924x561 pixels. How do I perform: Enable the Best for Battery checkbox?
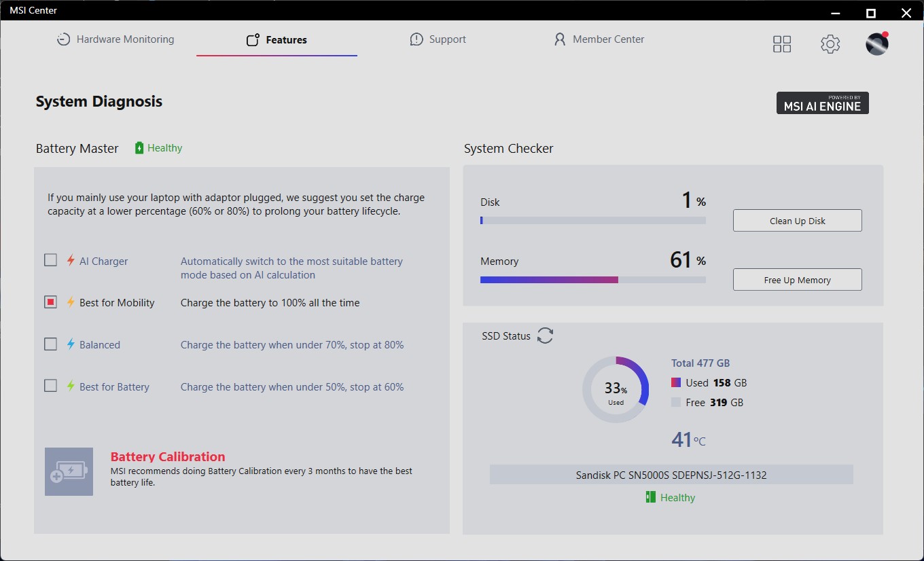50,386
